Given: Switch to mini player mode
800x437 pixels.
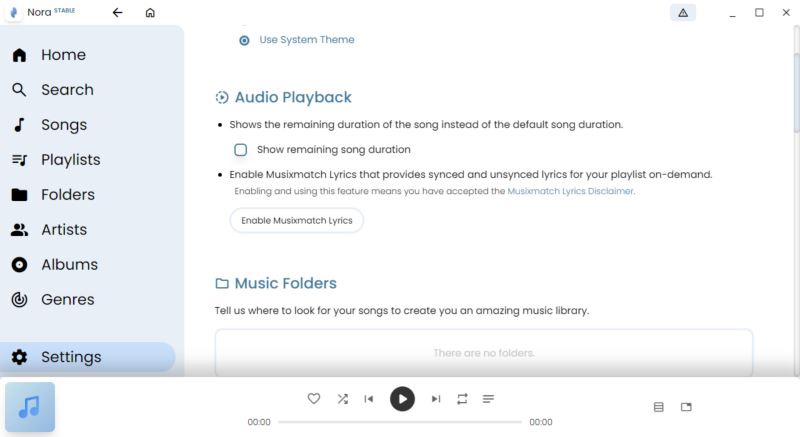Looking at the screenshot, I should pyautogui.click(x=686, y=407).
